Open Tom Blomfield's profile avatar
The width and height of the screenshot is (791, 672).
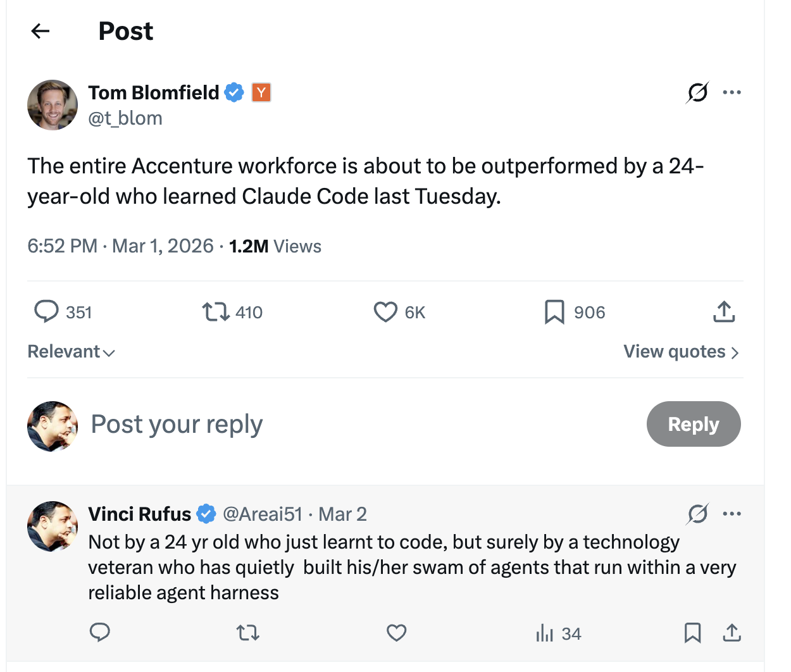52,105
